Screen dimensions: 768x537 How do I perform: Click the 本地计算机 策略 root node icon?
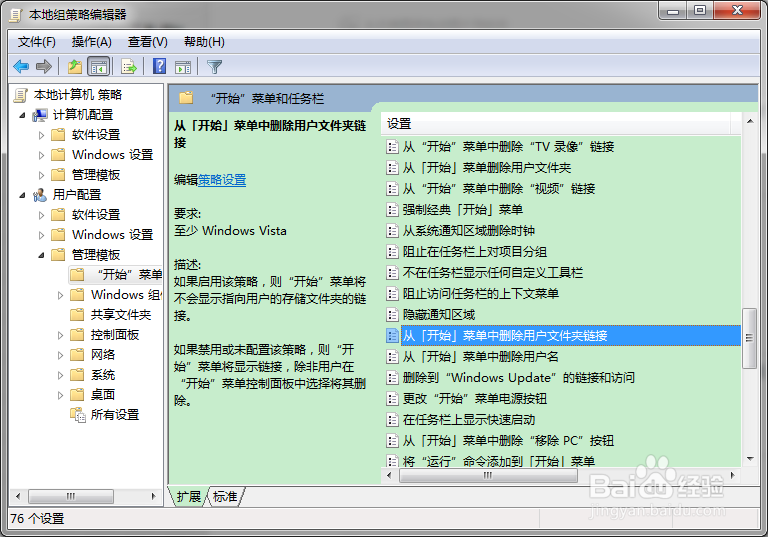21,95
